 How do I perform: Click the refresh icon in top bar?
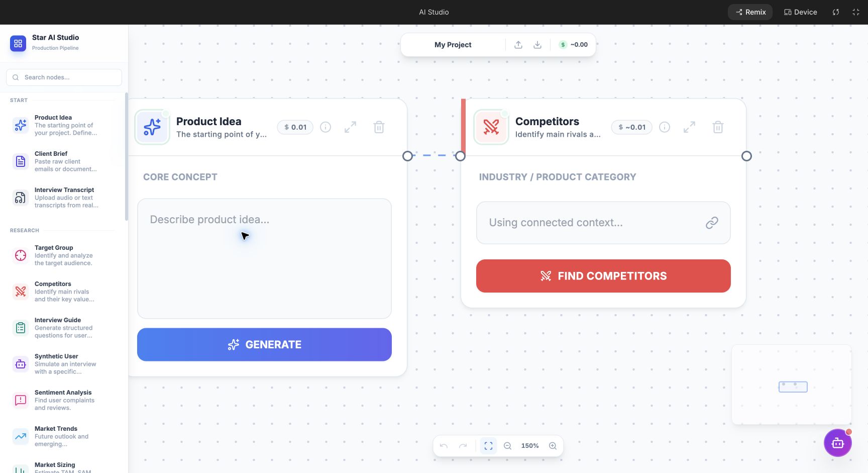pos(836,12)
